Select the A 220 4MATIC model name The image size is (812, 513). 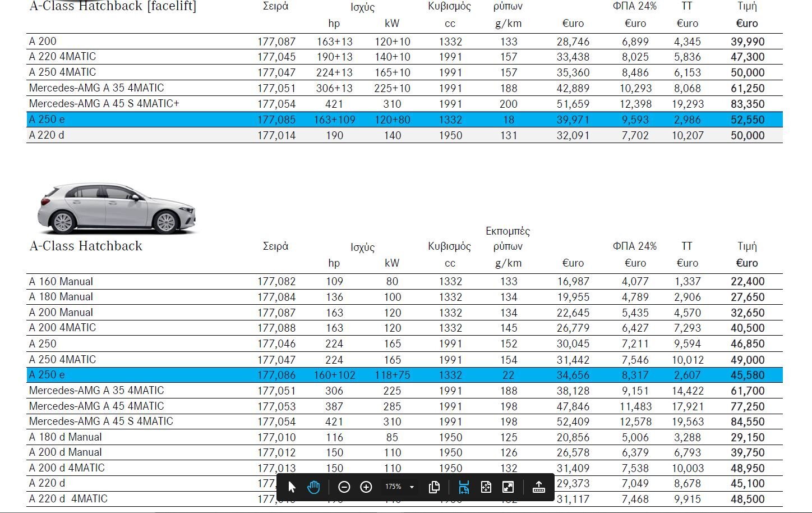click(62, 56)
